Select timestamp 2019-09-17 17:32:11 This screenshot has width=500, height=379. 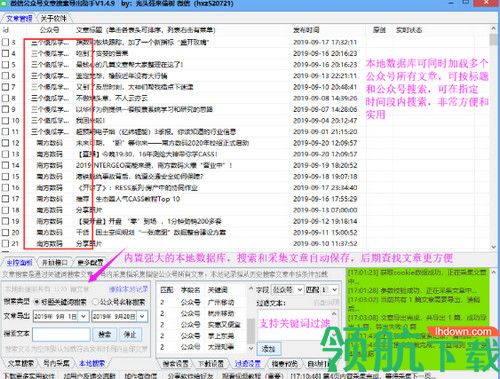tap(325, 42)
